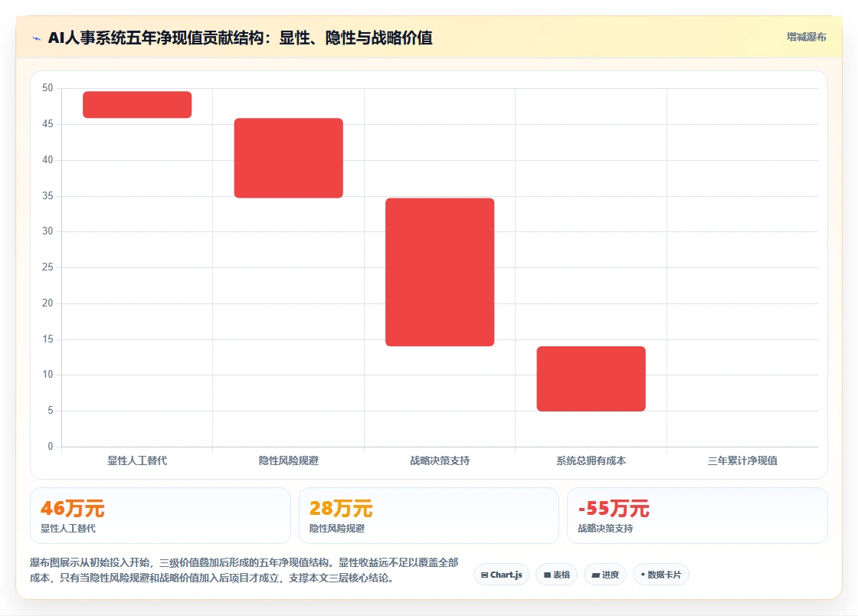Click the -55万元 data card
The height and width of the screenshot is (616, 858).
point(698,516)
